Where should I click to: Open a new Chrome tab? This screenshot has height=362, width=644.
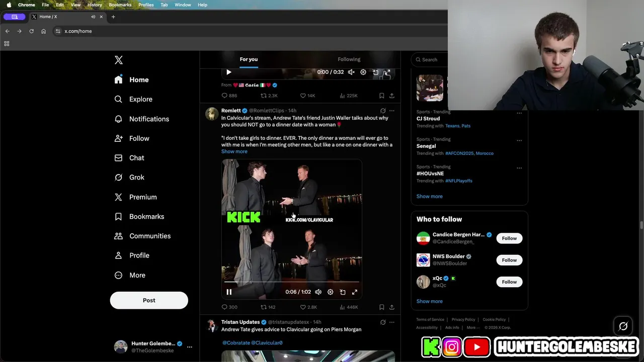(113, 17)
